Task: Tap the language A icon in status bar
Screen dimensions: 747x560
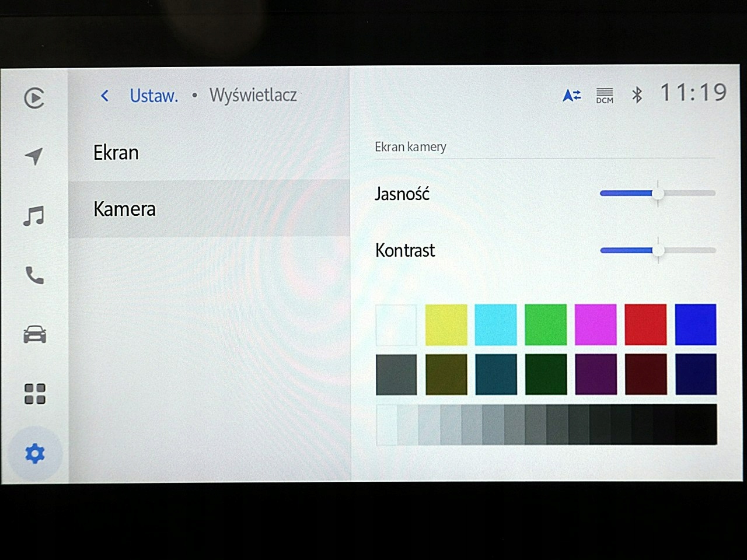Action: point(571,95)
